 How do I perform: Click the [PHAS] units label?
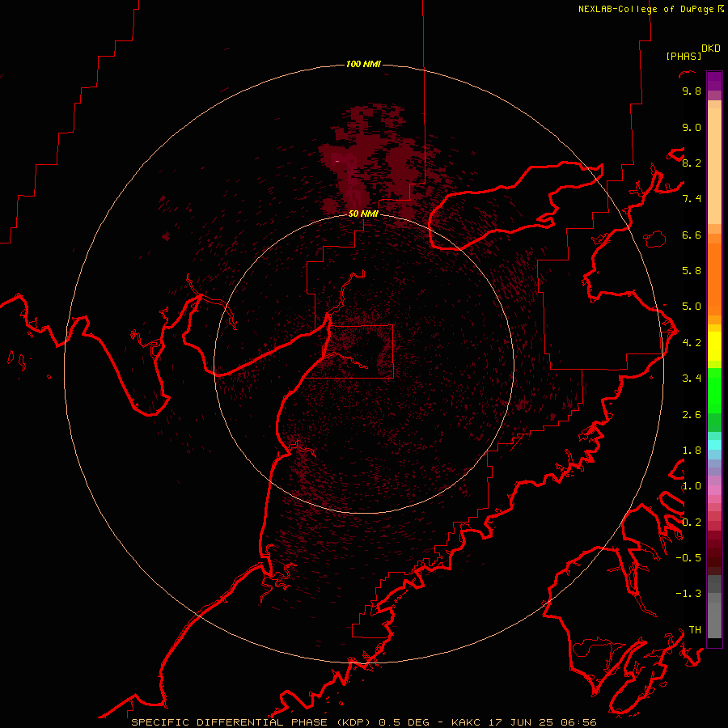coord(684,57)
